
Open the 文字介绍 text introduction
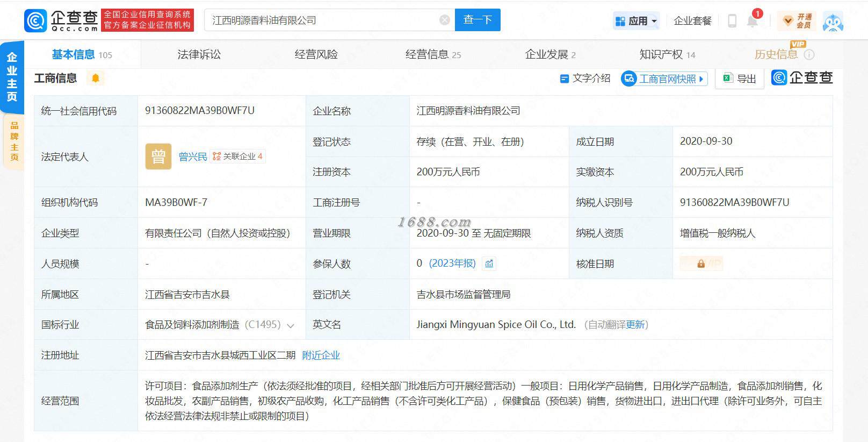(585, 79)
